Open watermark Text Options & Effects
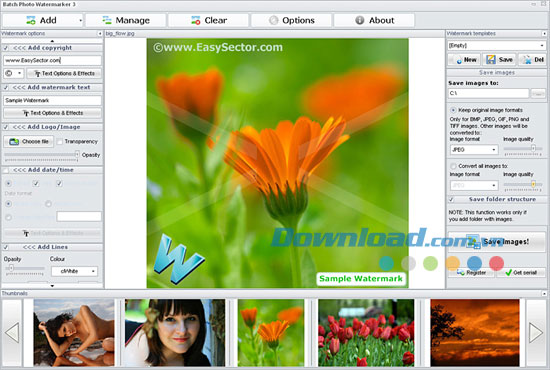The height and width of the screenshot is (370, 550). (x=52, y=113)
